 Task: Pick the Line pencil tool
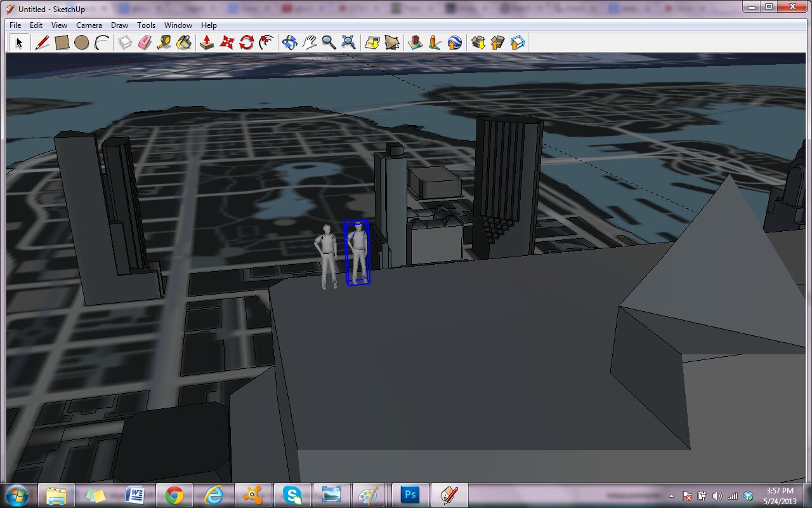pos(42,43)
